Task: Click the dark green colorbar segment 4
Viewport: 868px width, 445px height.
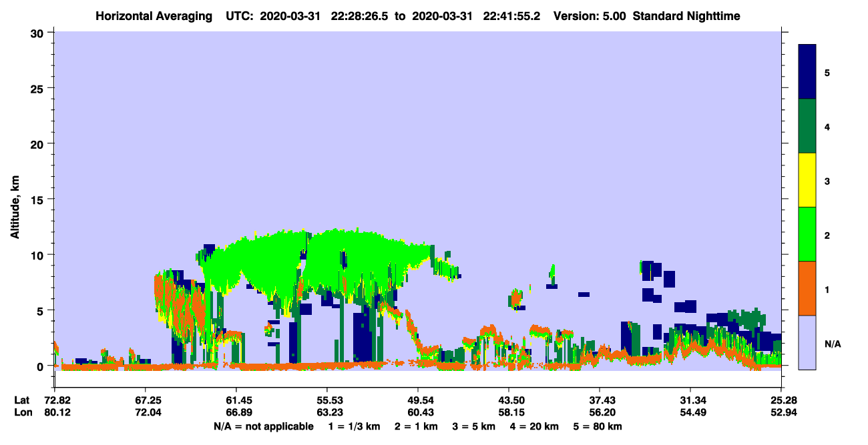Action: (x=807, y=126)
